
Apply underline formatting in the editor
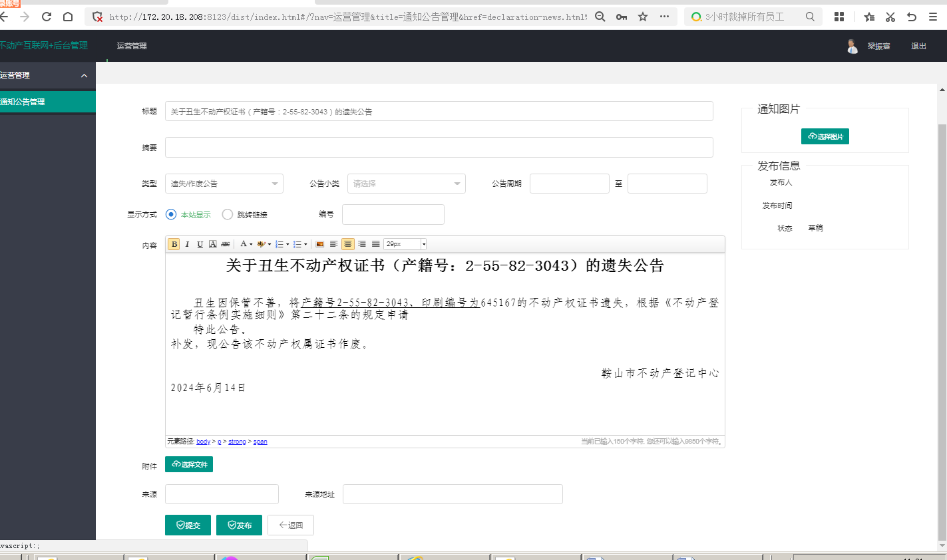[x=200, y=244]
